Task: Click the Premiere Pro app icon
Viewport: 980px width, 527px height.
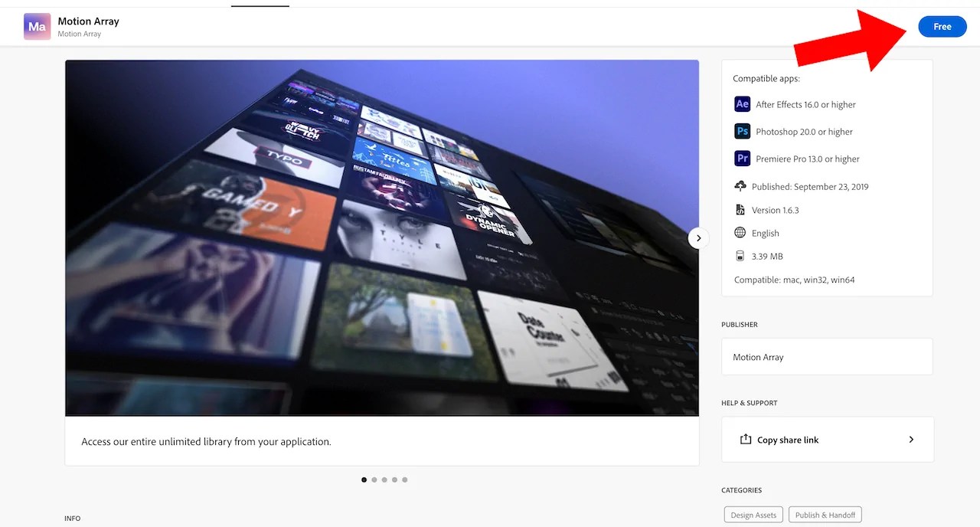Action: (742, 159)
